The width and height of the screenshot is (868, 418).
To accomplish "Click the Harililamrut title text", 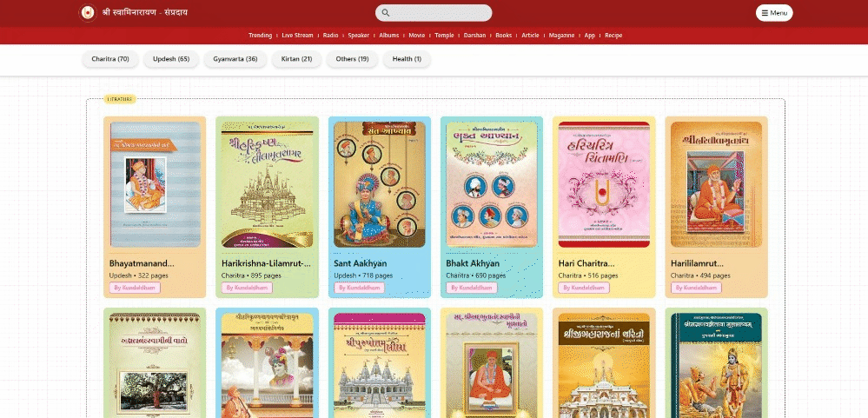I will 697,263.
